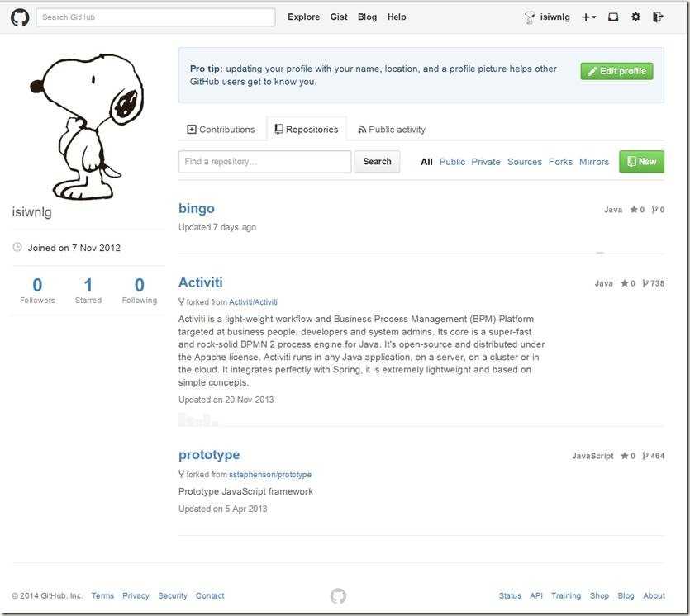This screenshot has width=690, height=616.
Task: Click the Status footer link
Action: pos(510,596)
